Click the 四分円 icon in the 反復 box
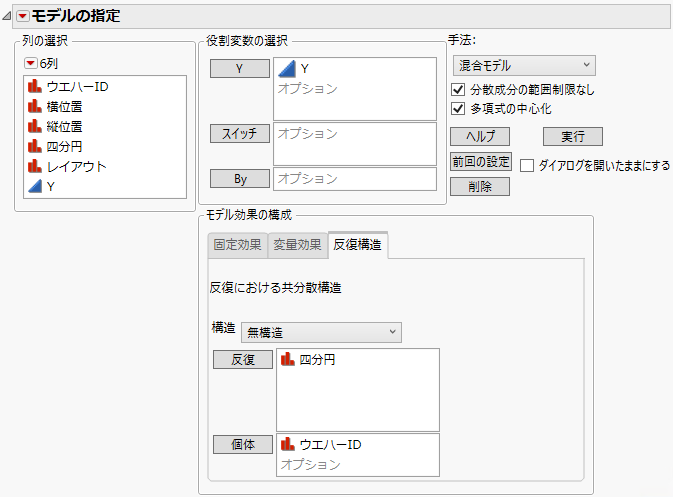This screenshot has height=497, width=673. [x=288, y=359]
